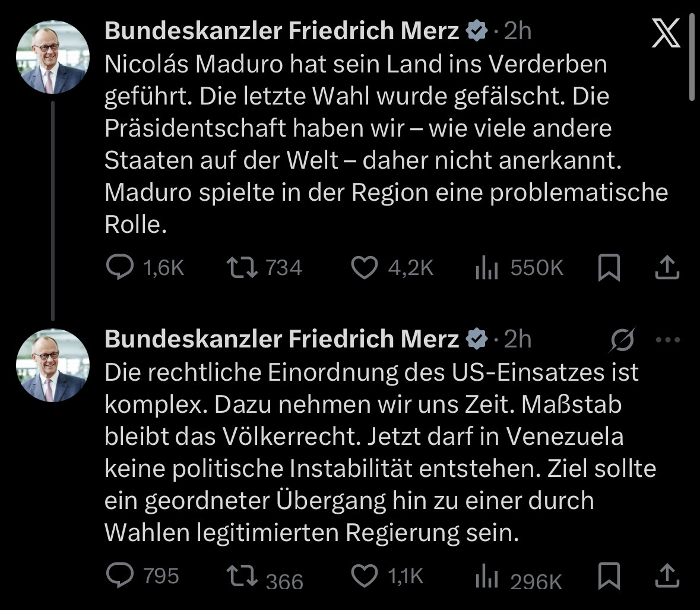Repost the first tweet about Maduro

243,268
